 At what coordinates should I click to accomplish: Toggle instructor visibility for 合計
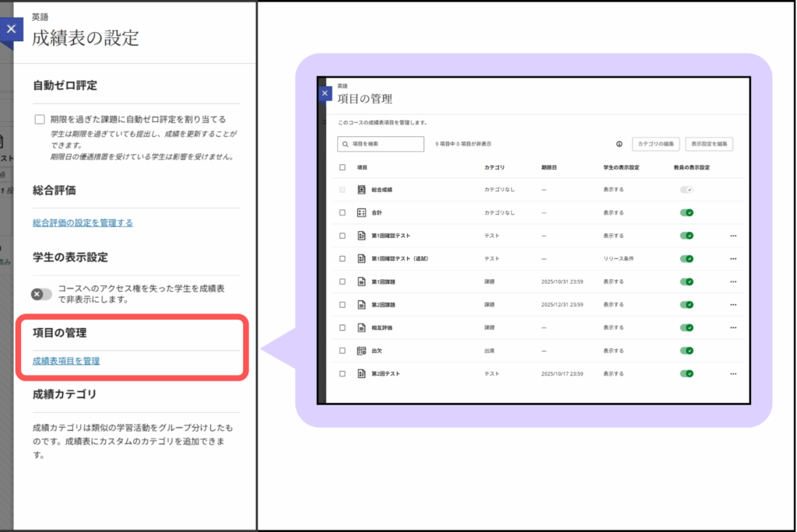(686, 212)
